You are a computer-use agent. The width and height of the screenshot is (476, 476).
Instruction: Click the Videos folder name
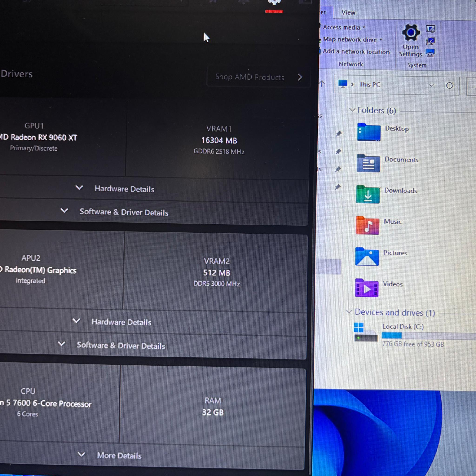393,284
